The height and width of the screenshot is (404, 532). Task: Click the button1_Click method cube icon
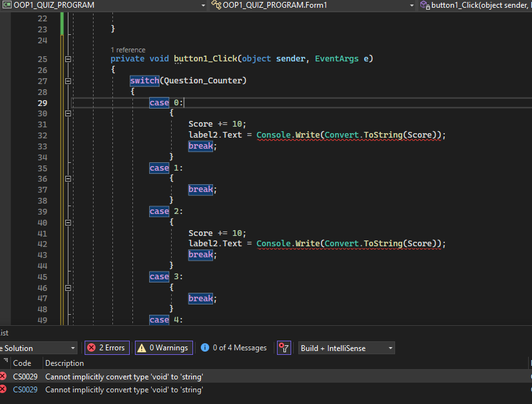point(425,5)
